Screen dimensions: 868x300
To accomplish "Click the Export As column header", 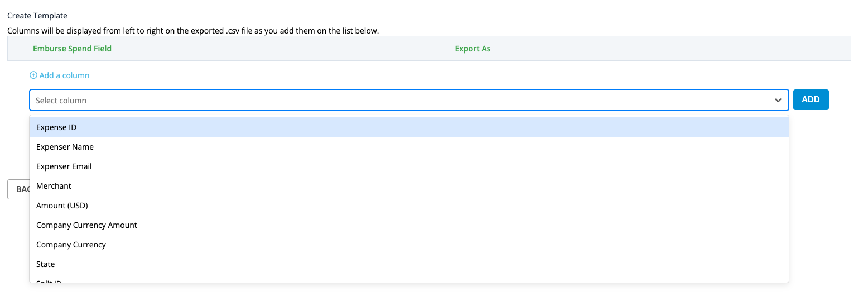I will [472, 49].
